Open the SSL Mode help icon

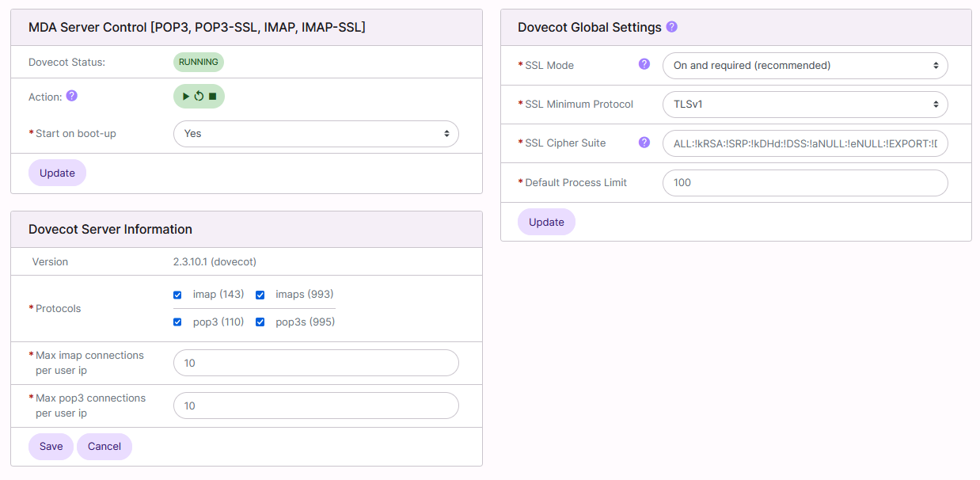pos(644,64)
